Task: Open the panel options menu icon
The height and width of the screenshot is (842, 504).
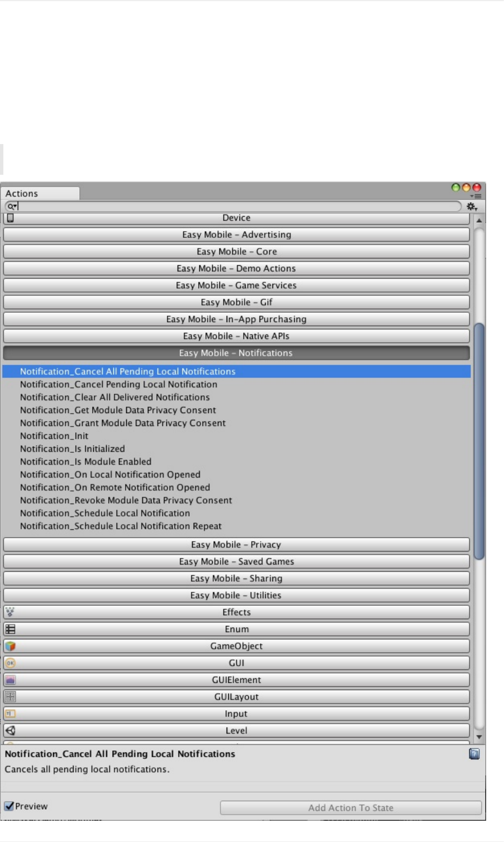Action: (x=476, y=196)
